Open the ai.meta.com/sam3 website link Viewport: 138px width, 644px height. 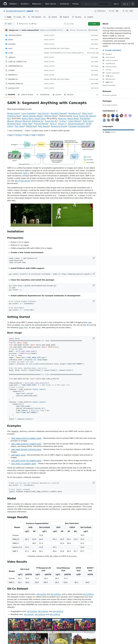pyautogui.click(x=113, y=50)
